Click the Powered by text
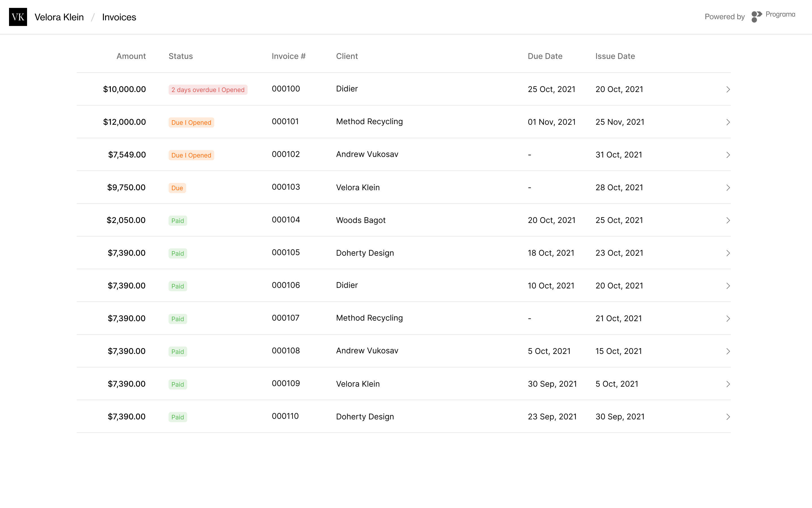 (724, 17)
